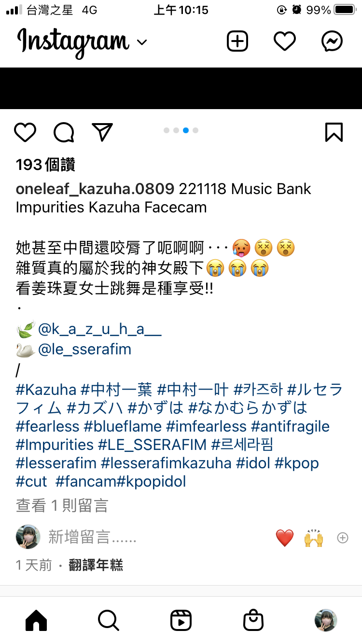Expand more emoji with plus circle
Screen dimensions: 362x644
point(343,538)
